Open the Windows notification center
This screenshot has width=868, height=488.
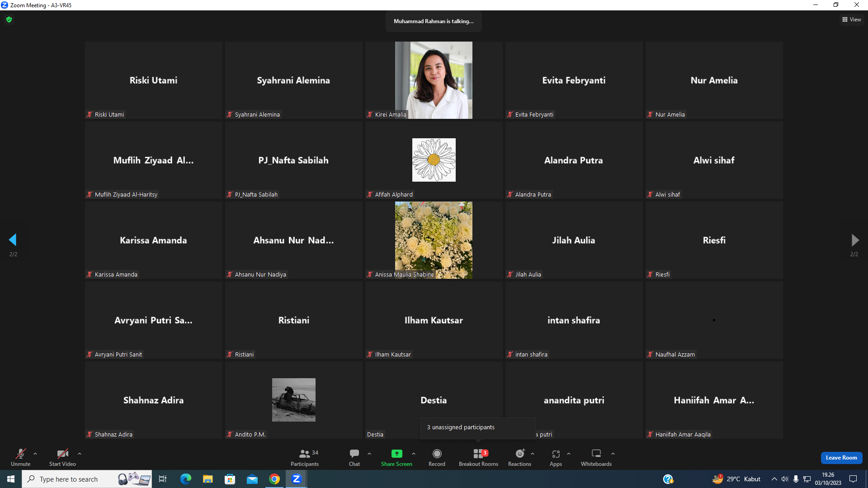[853, 479]
